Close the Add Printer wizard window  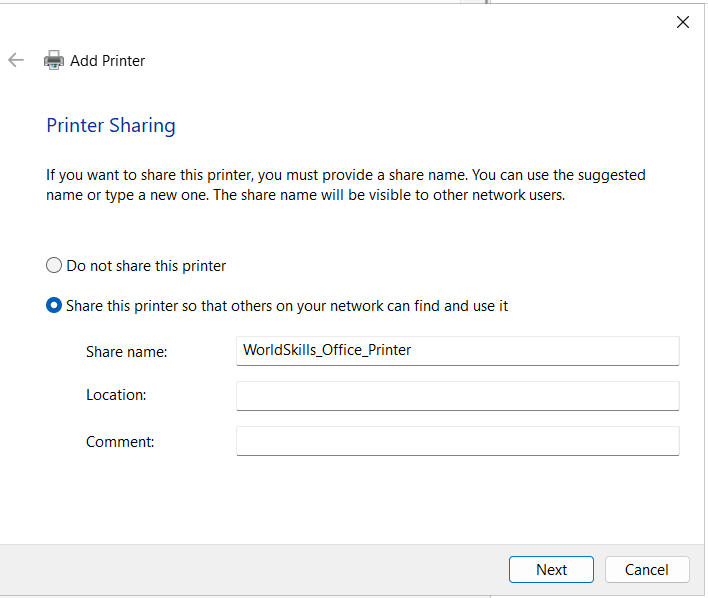[x=683, y=22]
